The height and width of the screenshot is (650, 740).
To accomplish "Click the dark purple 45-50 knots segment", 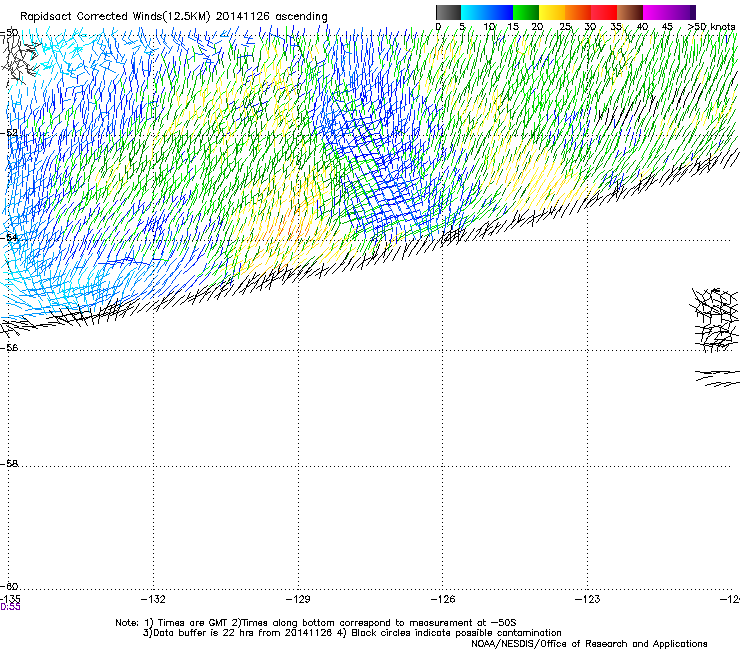I will [x=682, y=12].
